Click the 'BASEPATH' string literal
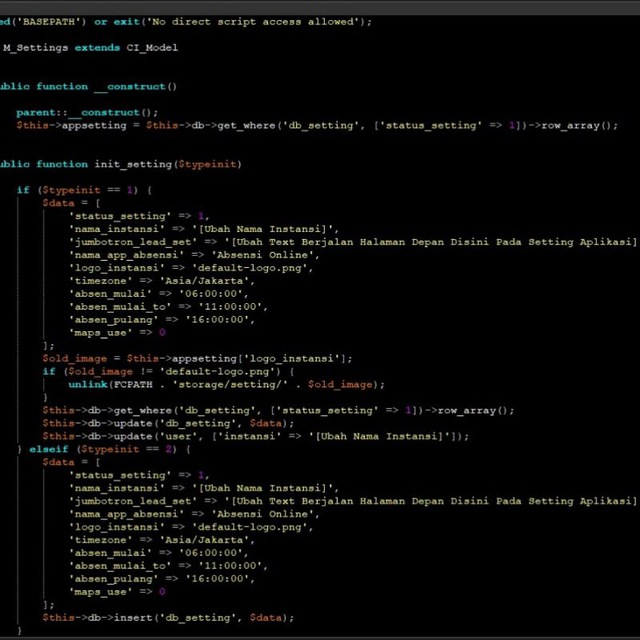 49,21
